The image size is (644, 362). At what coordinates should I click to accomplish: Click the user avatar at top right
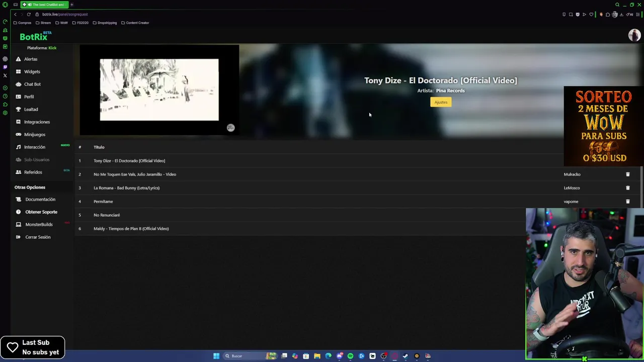tap(634, 35)
